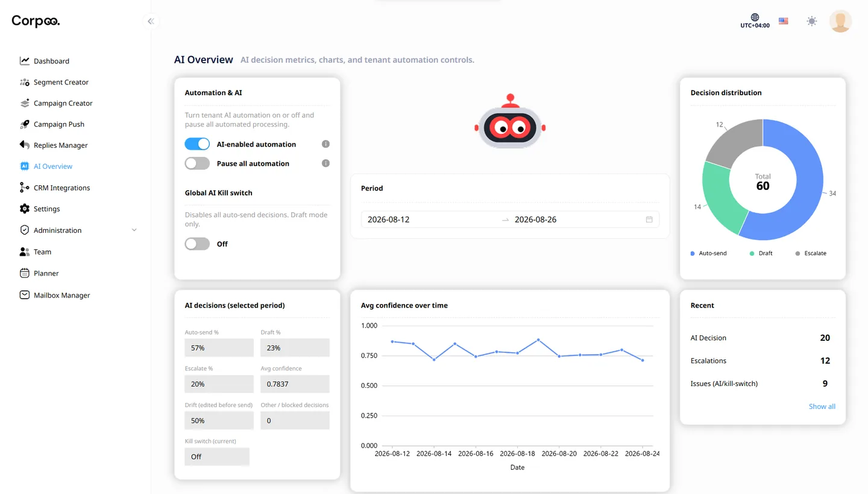Image resolution: width=868 pixels, height=494 pixels.
Task: Click the UTC+04:00 timezone globe icon
Action: pos(755,17)
